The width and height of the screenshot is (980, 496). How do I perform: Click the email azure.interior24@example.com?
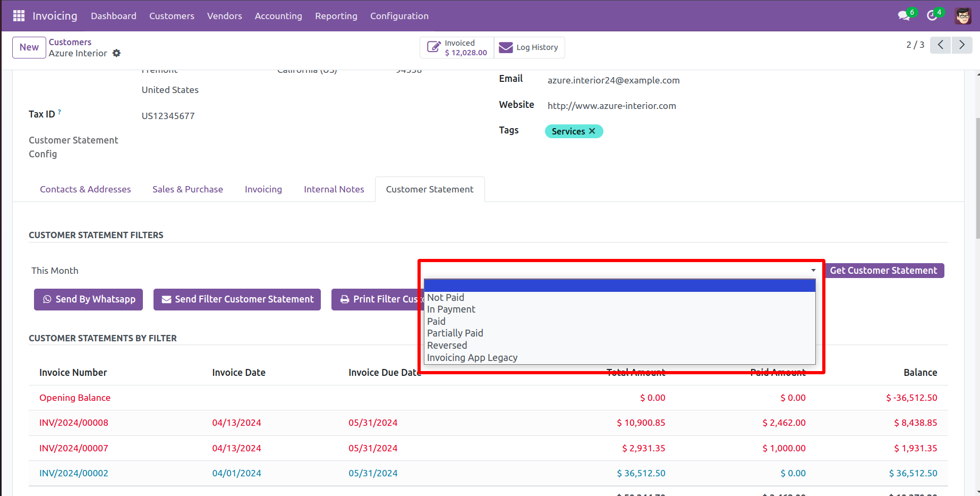tap(613, 80)
